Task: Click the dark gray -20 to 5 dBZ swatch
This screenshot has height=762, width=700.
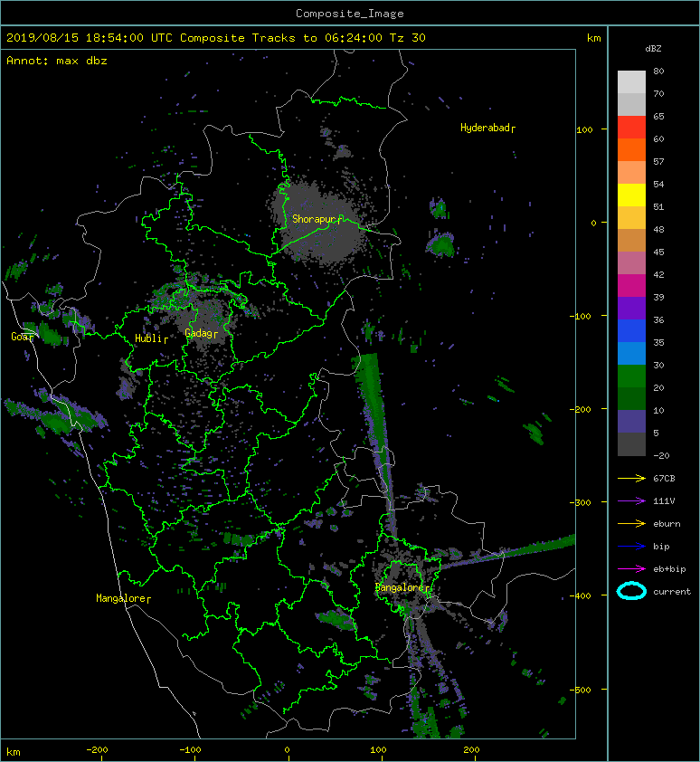Action: [x=631, y=444]
